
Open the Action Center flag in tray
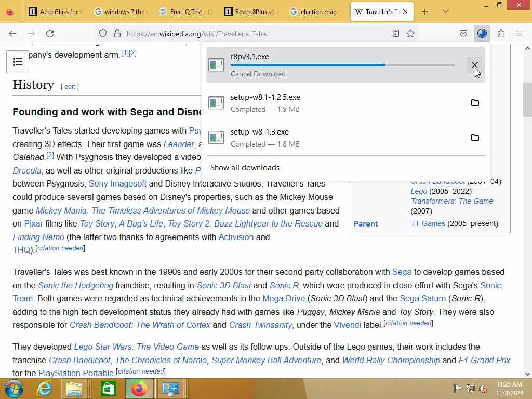458,389
